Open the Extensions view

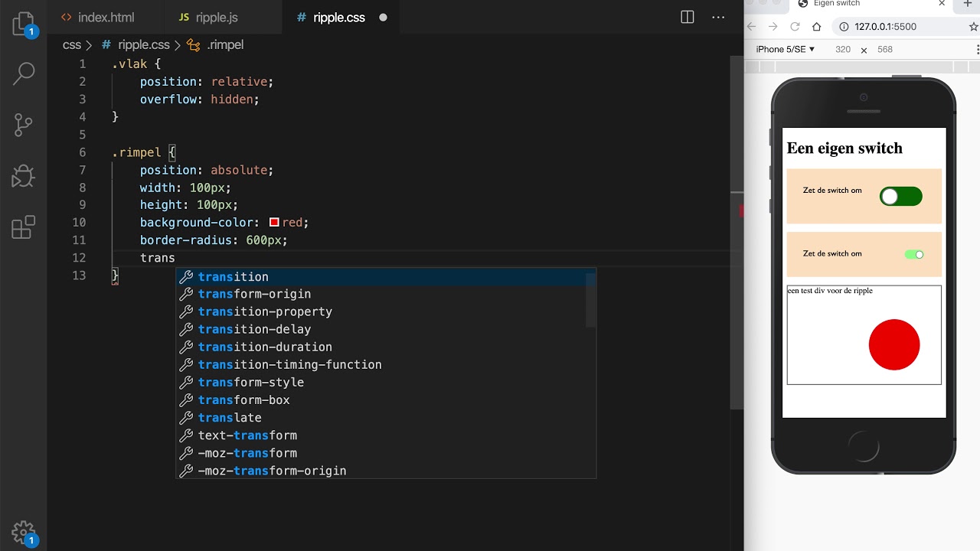point(24,227)
